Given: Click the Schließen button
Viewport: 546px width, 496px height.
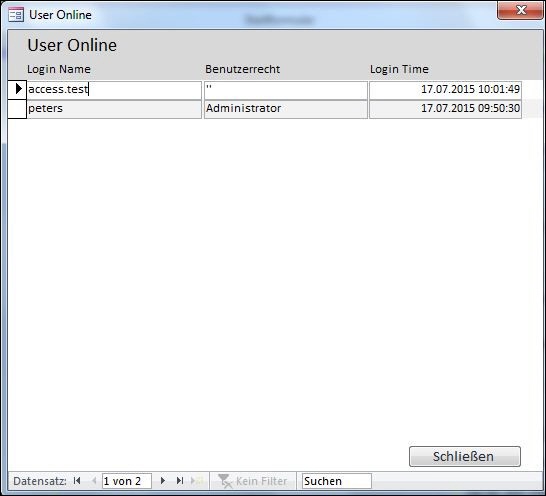Looking at the screenshot, I should (465, 456).
